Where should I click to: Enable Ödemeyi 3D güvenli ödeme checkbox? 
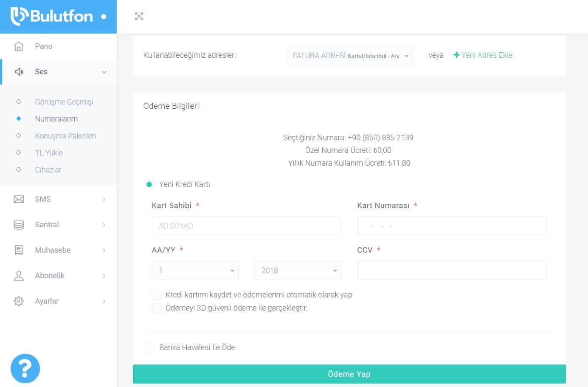157,308
